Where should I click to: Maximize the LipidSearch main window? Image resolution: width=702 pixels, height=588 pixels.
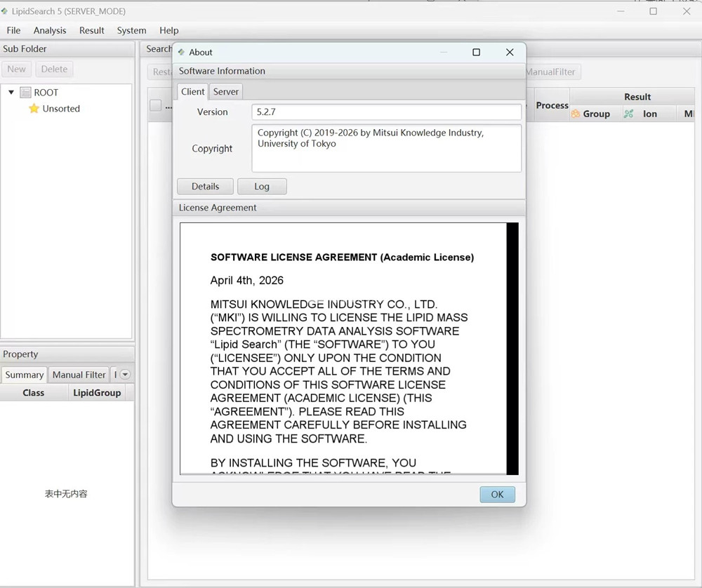653,11
